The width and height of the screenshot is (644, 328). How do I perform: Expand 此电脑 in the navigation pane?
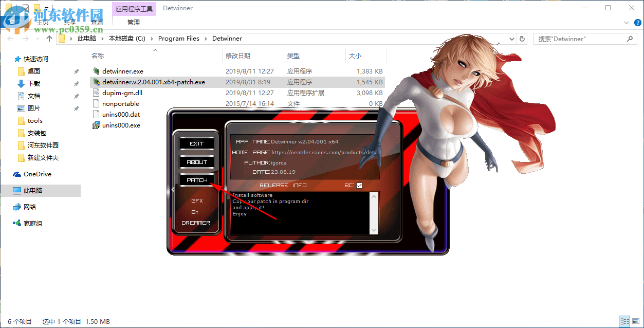(9, 191)
